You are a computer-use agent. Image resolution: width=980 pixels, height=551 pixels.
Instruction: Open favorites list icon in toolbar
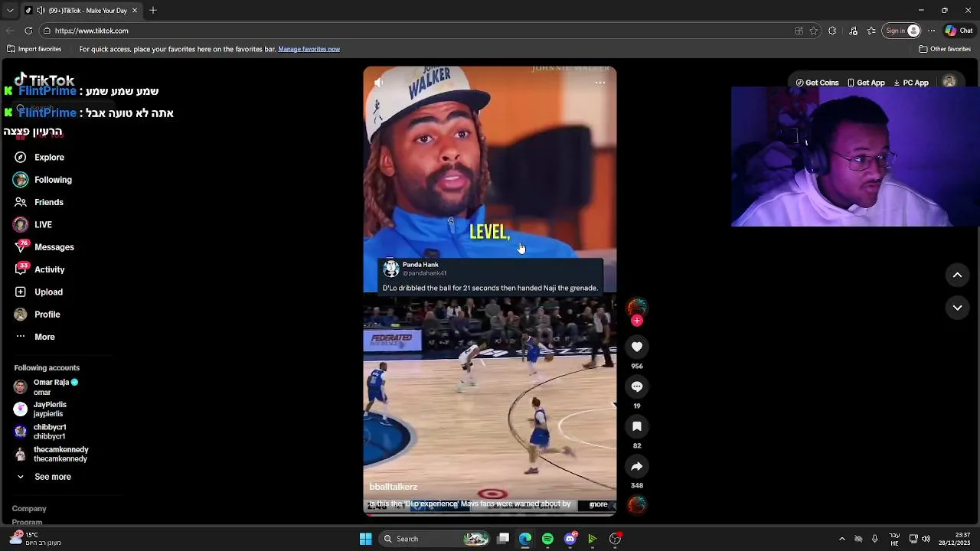[871, 31]
